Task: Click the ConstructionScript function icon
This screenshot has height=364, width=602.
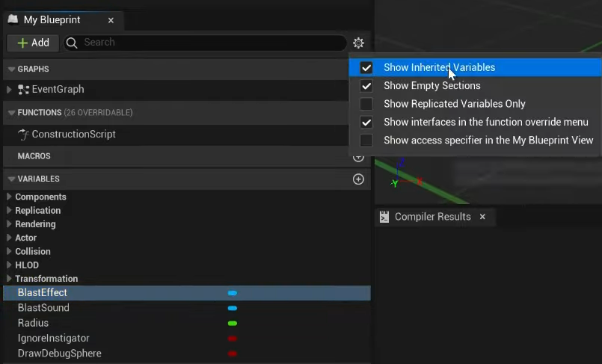Action: coord(24,135)
